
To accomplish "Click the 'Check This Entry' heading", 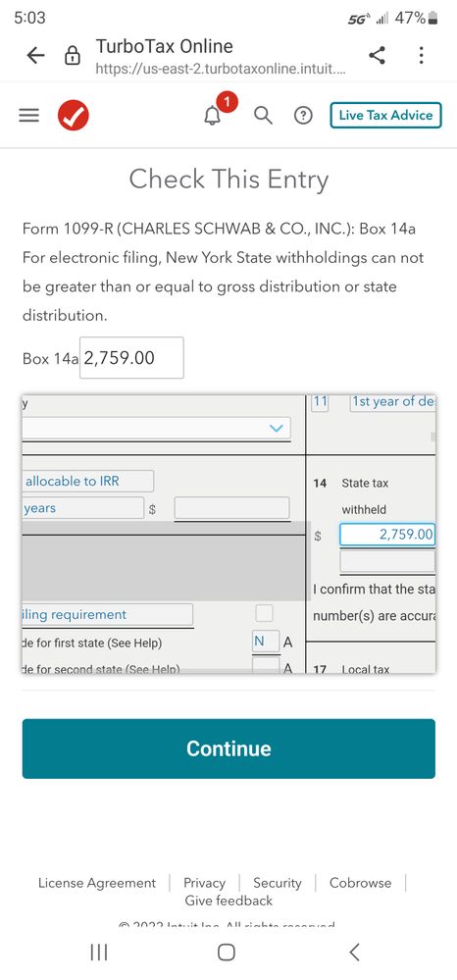I will pyautogui.click(x=228, y=180).
